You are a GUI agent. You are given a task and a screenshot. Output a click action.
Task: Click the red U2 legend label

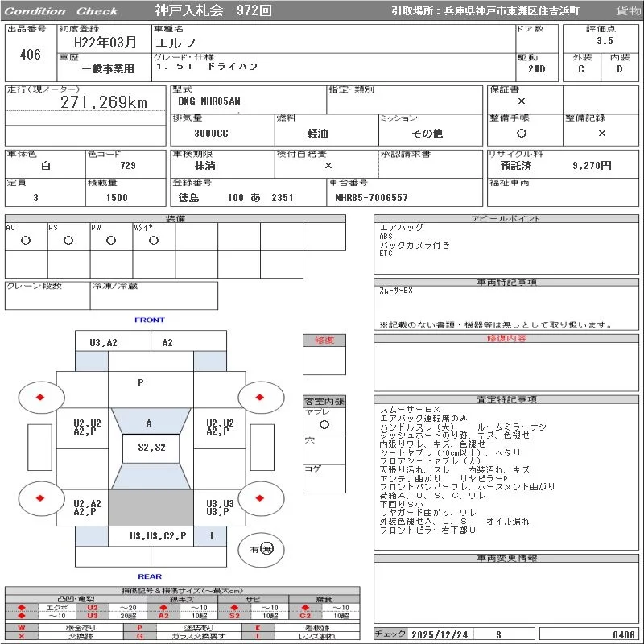(x=93, y=608)
